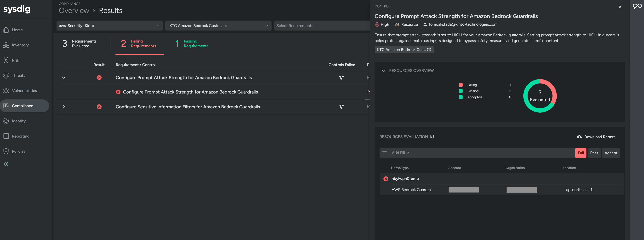
Task: Click the Overview breadcrumb link
Action: point(74,10)
